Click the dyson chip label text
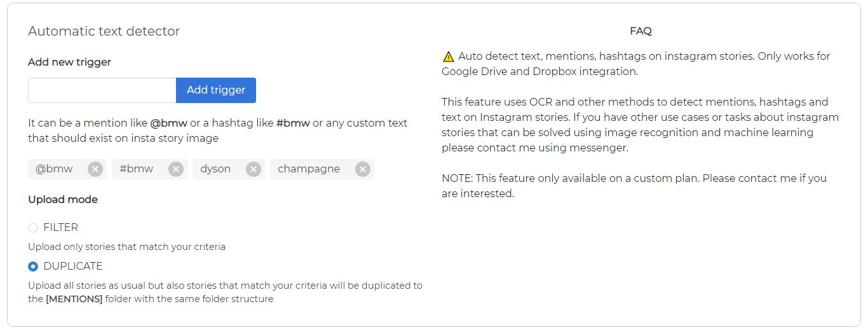This screenshot has width=868, height=332. pos(215,169)
